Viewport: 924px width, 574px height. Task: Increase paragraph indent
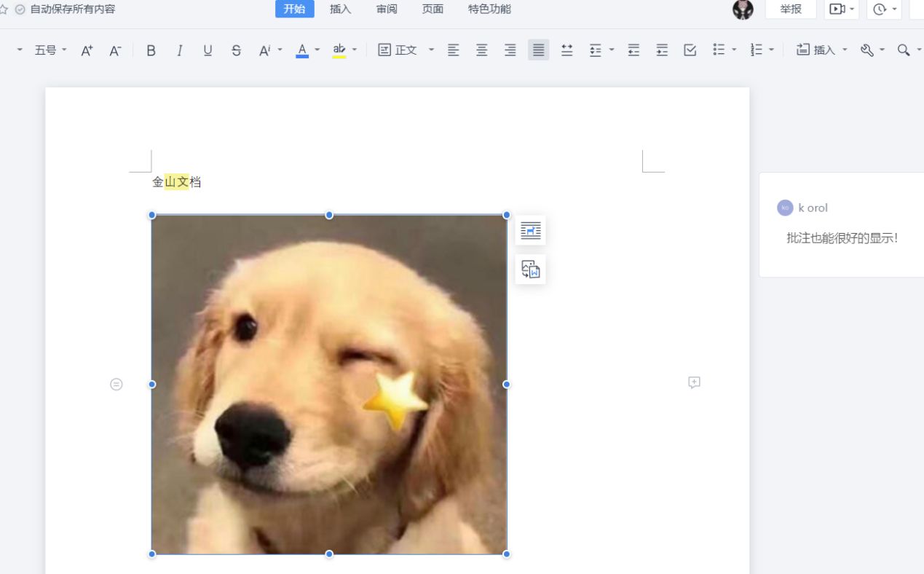point(662,50)
